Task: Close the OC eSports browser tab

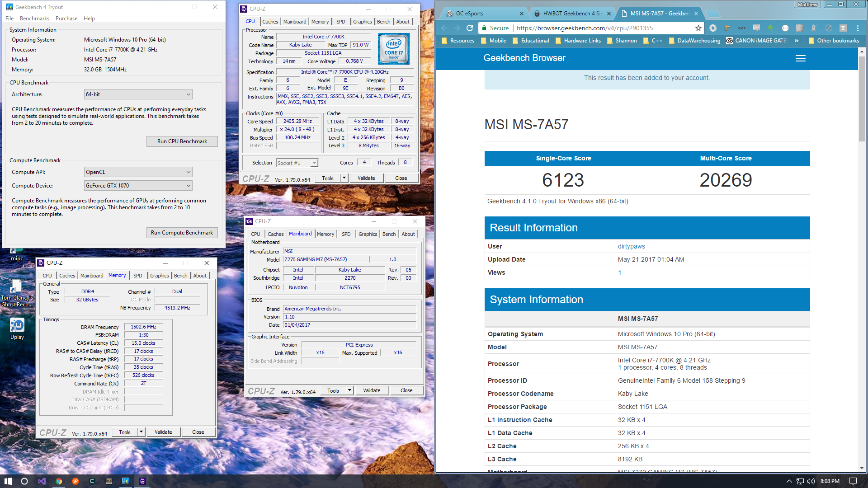Action: click(x=522, y=14)
